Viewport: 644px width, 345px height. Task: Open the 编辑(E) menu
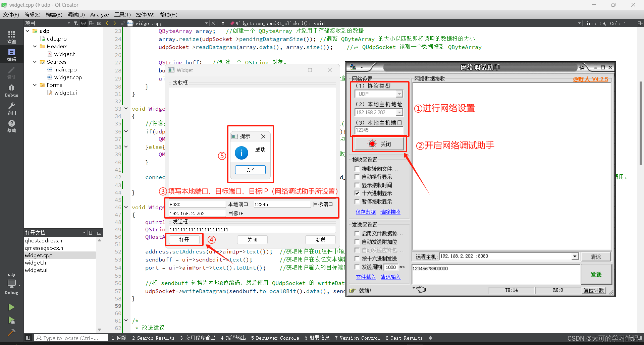pyautogui.click(x=32, y=14)
